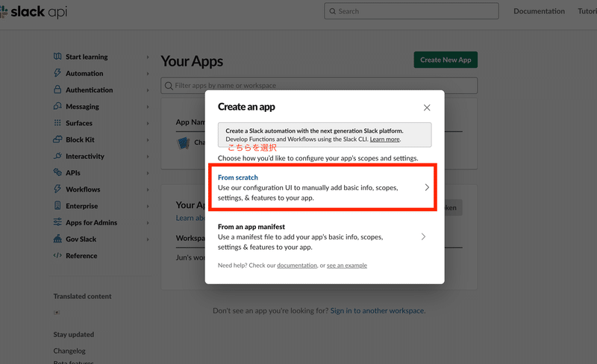Expand the Automation section arrow

click(x=148, y=74)
